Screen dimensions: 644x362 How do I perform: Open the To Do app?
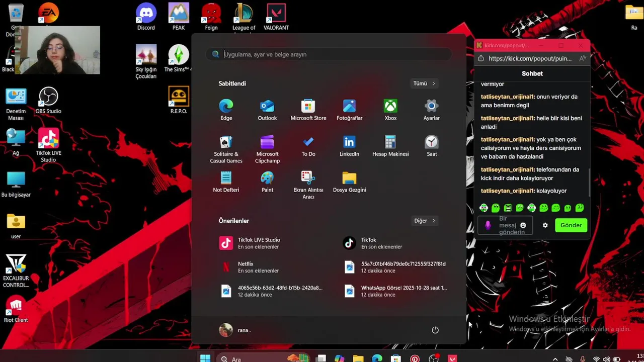click(x=308, y=146)
